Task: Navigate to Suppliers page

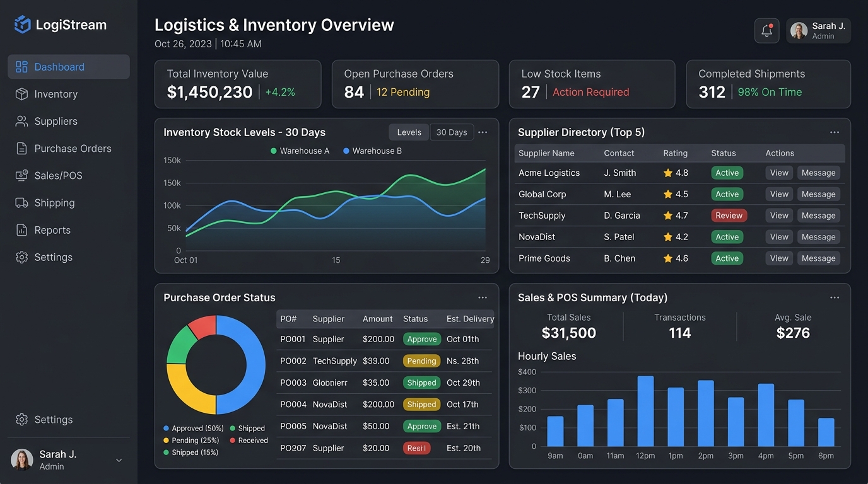Action: (69, 121)
